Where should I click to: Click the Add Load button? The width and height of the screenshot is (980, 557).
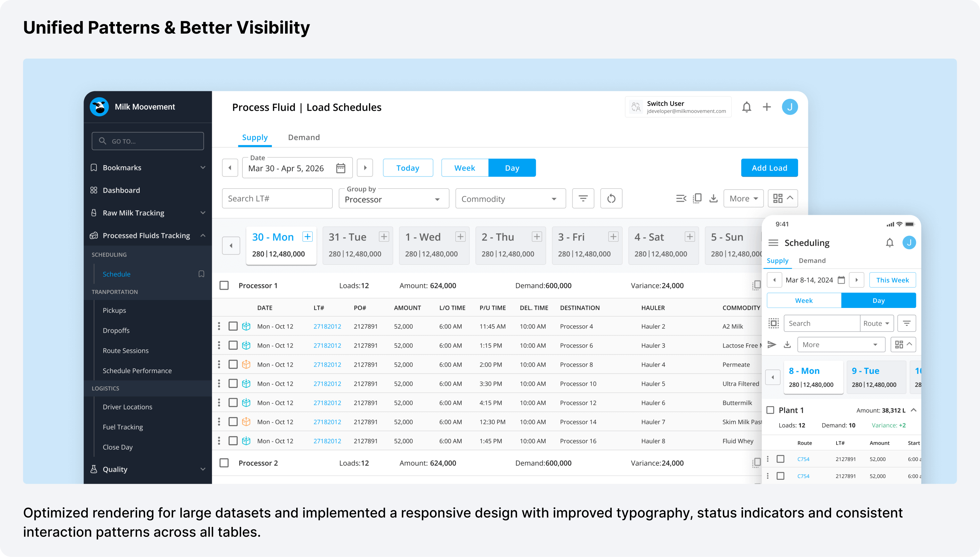(x=769, y=168)
